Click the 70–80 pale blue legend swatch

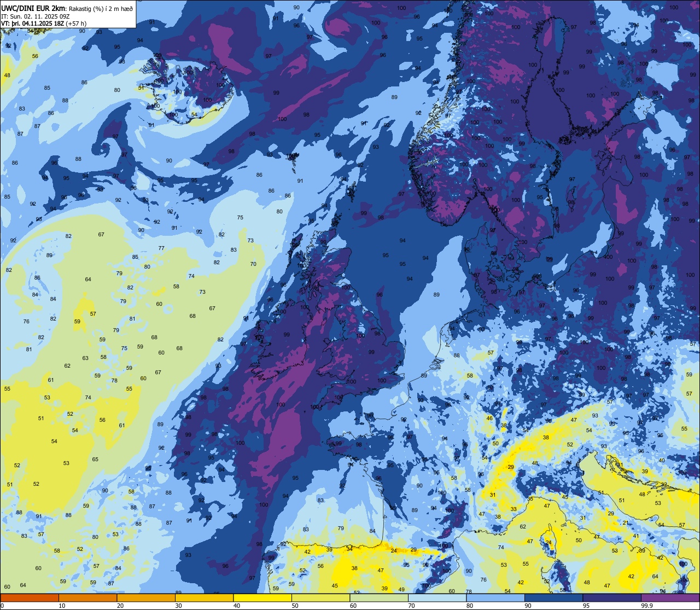click(x=437, y=597)
